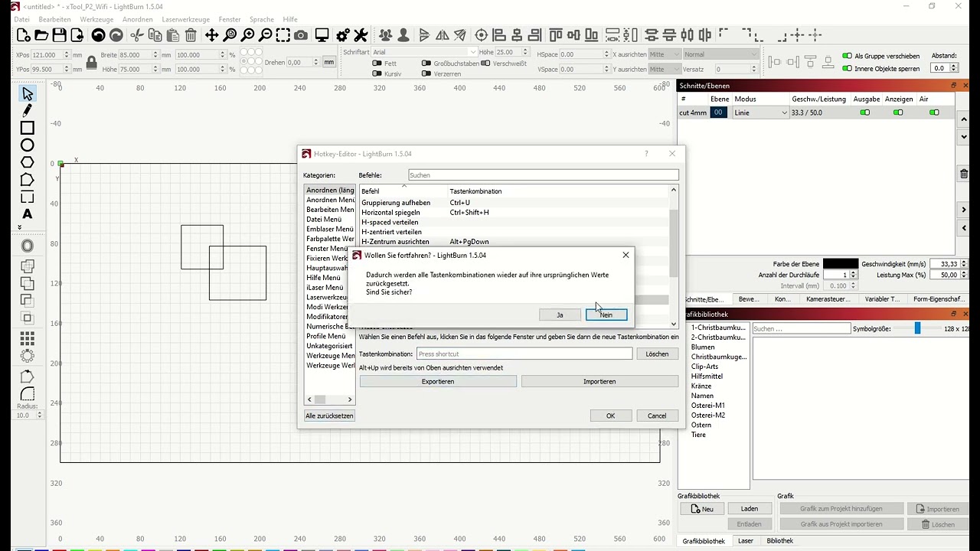Open settings with the gears icon
Image resolution: width=980 pixels, height=551 pixels.
coord(343,35)
